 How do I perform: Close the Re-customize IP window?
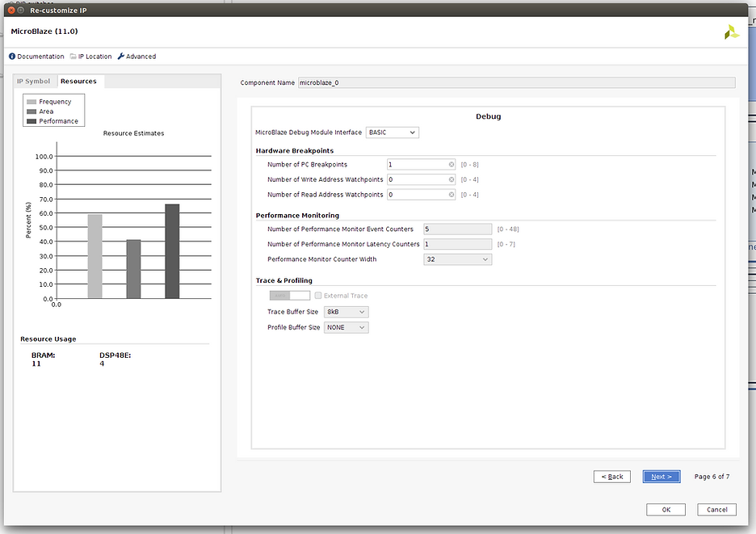pyautogui.click(x=12, y=10)
